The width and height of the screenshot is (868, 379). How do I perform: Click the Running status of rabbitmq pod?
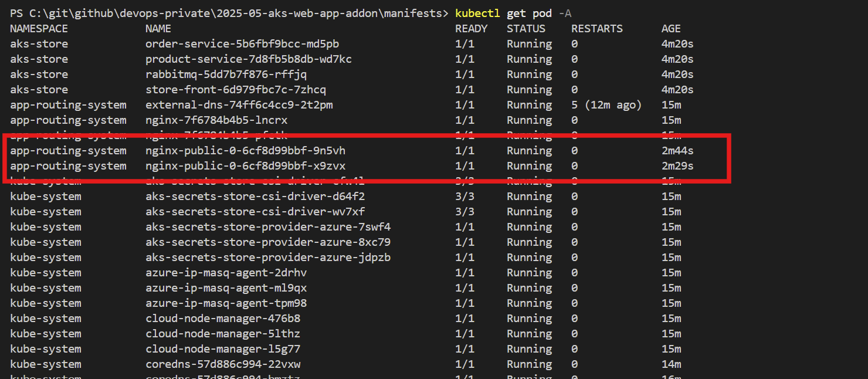530,75
